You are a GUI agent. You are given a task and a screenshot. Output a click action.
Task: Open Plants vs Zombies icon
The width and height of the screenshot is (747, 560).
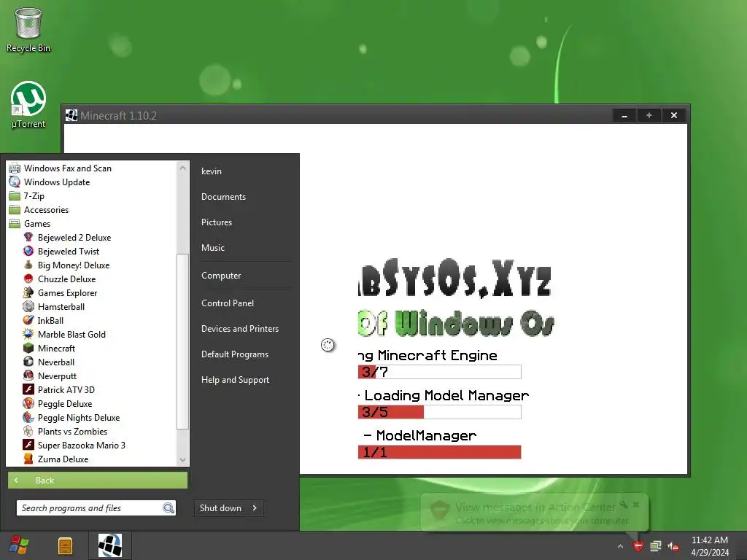(28, 431)
